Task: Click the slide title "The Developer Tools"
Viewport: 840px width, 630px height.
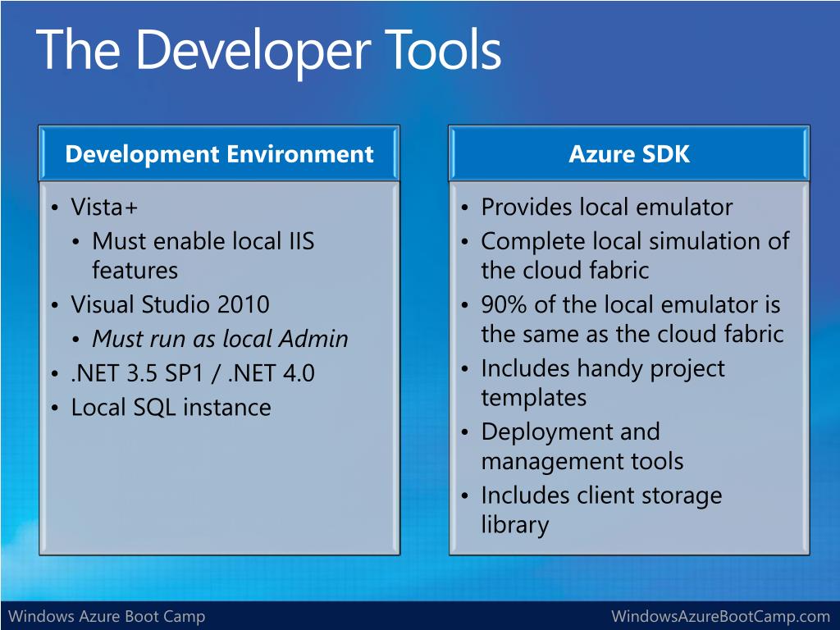Action: (268, 50)
